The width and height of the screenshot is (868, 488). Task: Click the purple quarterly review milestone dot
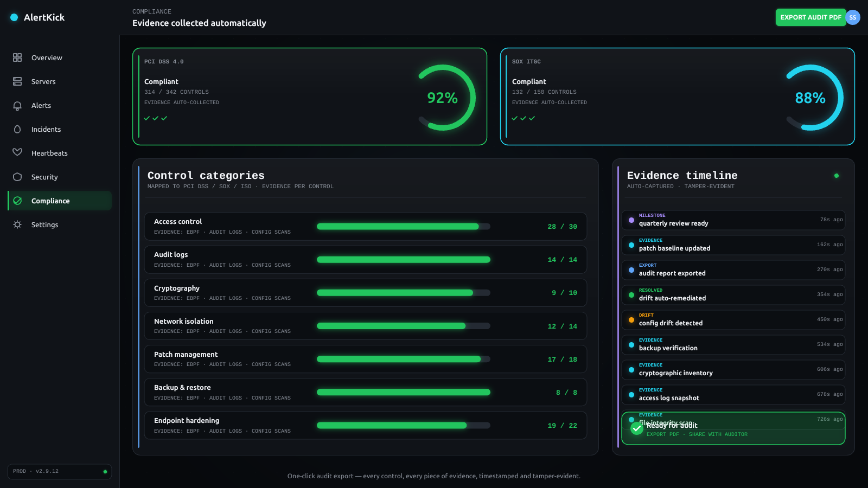(631, 220)
